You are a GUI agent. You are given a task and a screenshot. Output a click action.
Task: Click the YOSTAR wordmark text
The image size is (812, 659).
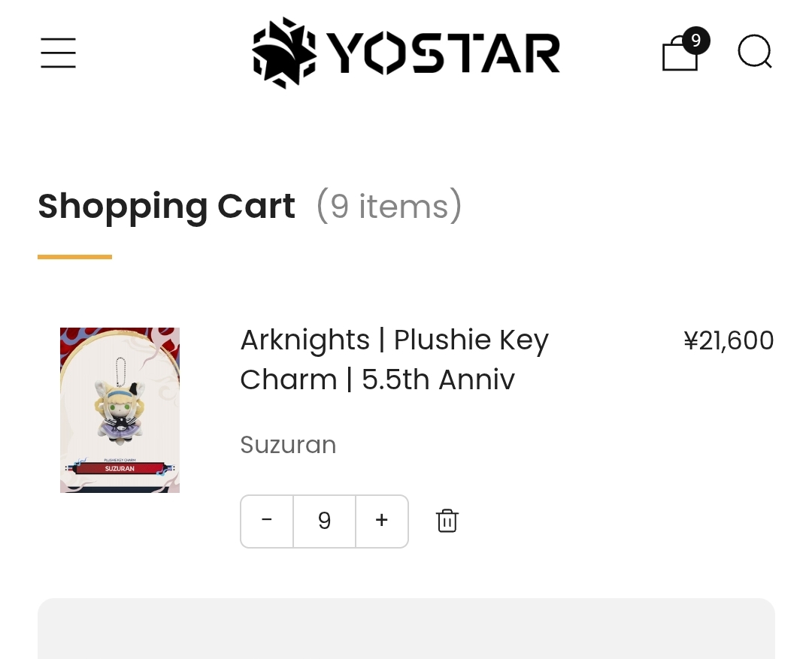click(444, 53)
